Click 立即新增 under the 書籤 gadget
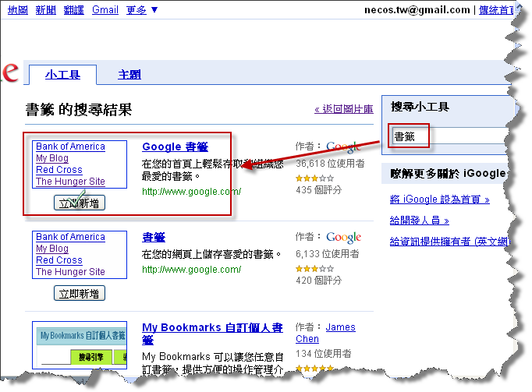532x392 pixels. click(x=80, y=293)
